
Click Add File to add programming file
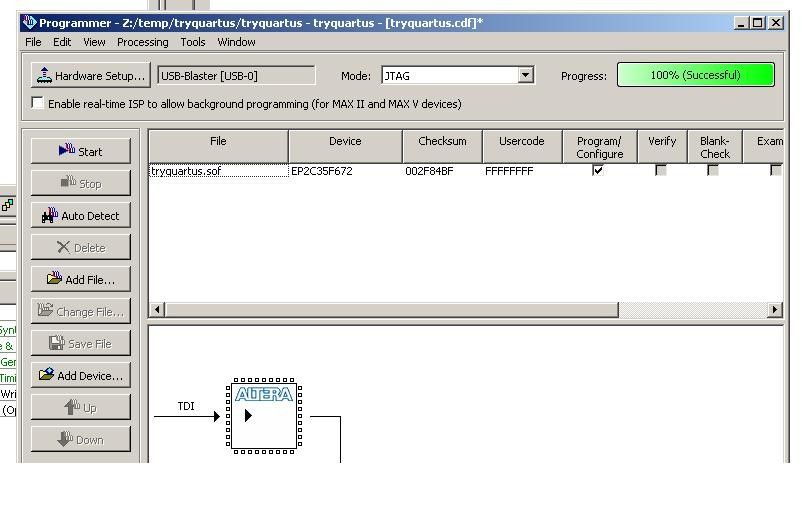(x=81, y=279)
